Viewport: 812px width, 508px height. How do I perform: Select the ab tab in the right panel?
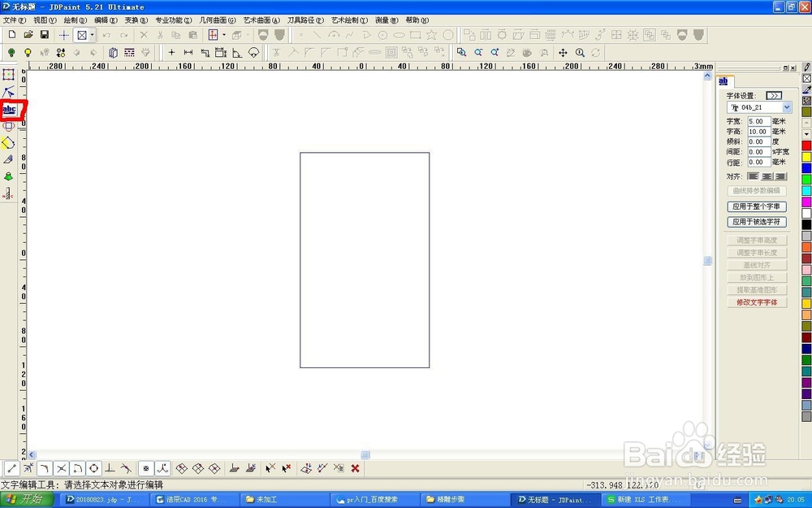click(724, 81)
